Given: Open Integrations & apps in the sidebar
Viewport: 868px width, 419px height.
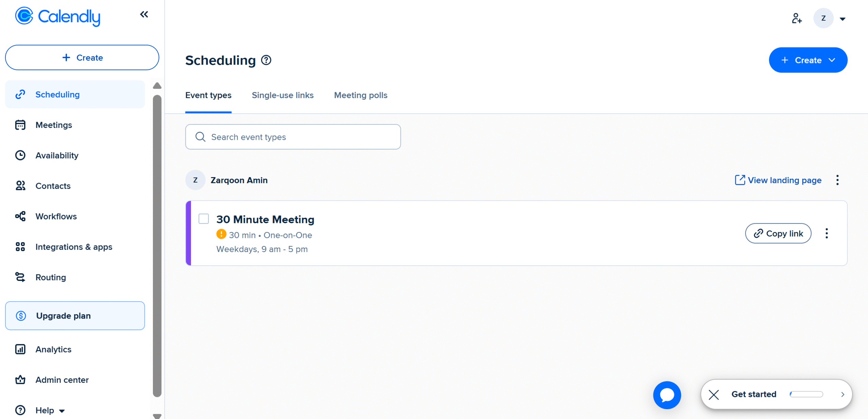Looking at the screenshot, I should click(75, 247).
